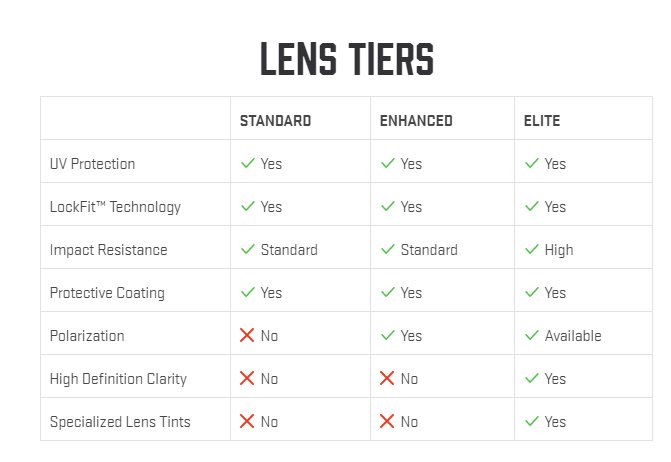Click the red X for Standard Polarization
This screenshot has width=671, height=462.
coord(247,335)
